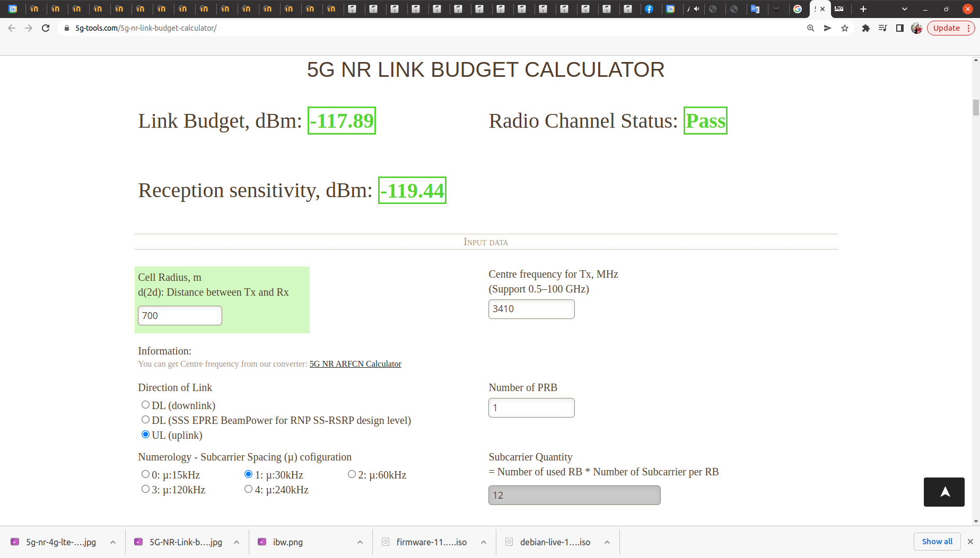This screenshot has height=558, width=980.
Task: Open the Extensions puzzle icon
Action: coord(865,28)
